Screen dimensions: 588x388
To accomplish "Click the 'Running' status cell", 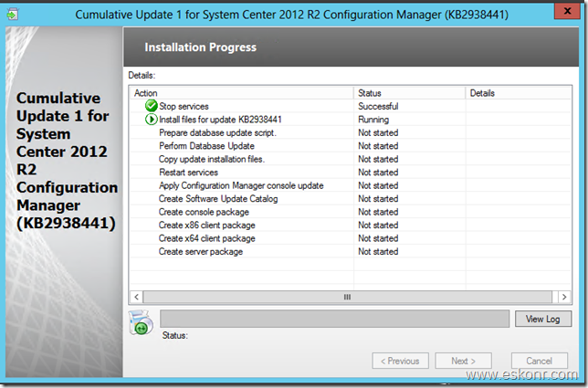I will pyautogui.click(x=373, y=120).
